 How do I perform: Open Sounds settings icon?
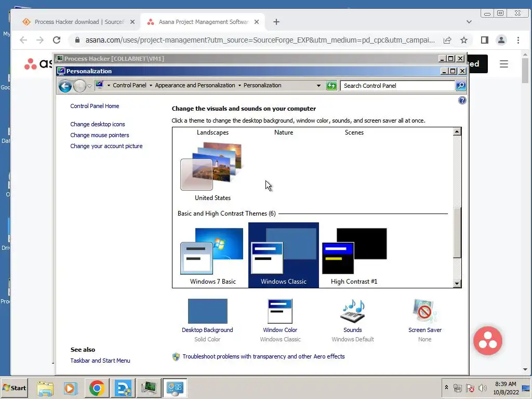coord(353,311)
